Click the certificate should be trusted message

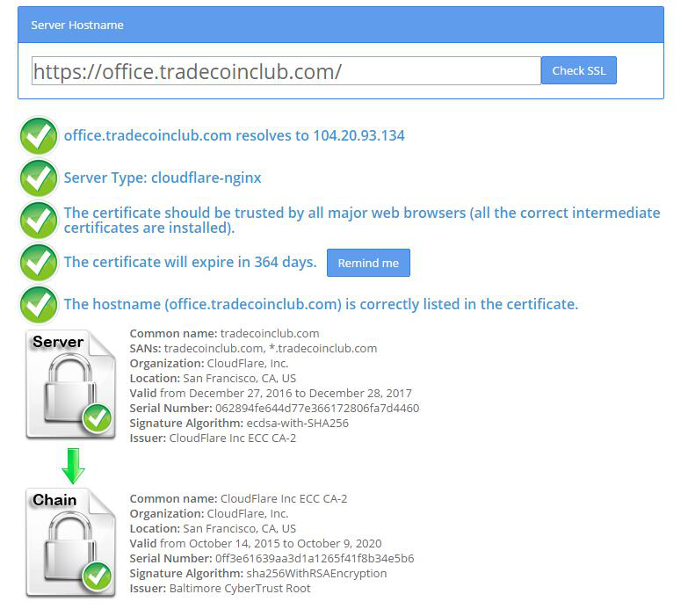click(362, 220)
